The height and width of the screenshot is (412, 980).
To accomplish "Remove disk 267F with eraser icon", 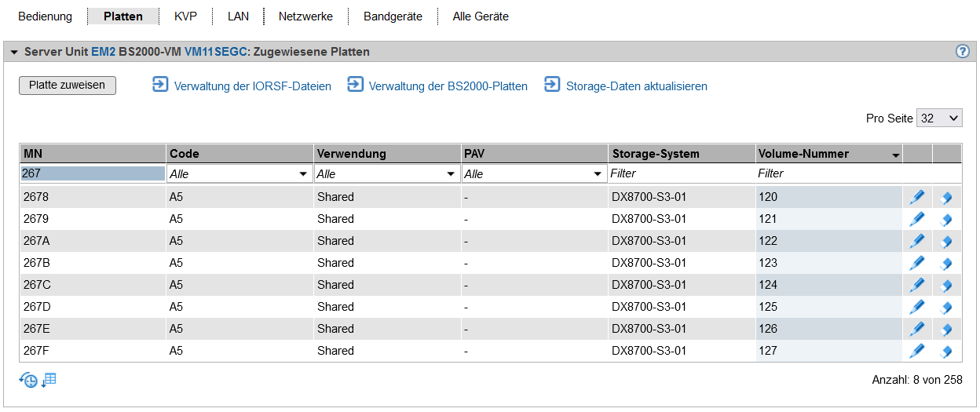I will pos(946,352).
